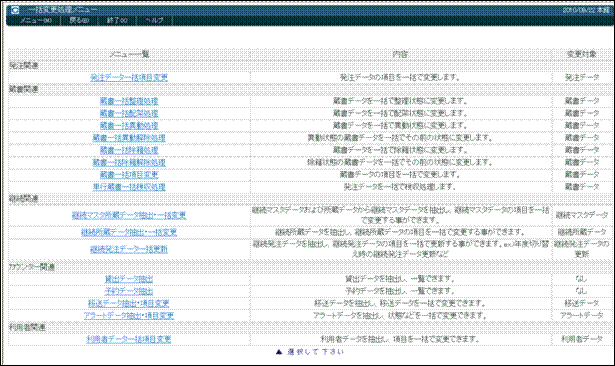Viewport: 615px width, 366px height.
Task: Click the 予約データ抽出 link
Action: tap(129, 291)
